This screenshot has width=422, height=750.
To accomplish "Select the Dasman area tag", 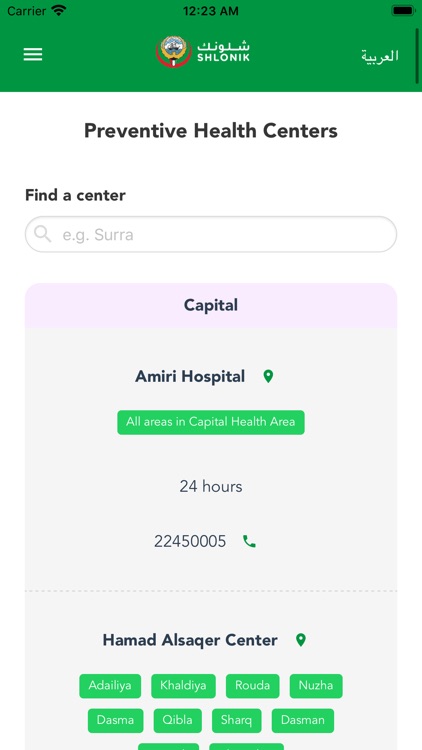I will tap(303, 721).
